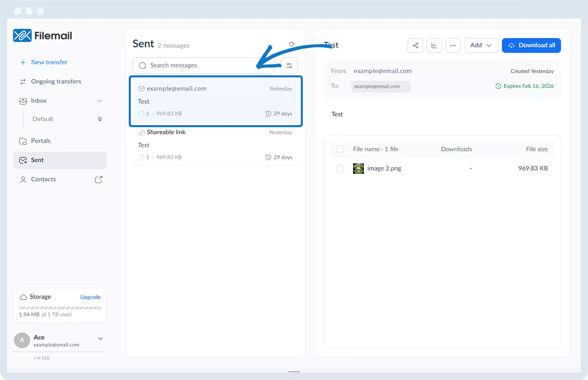Click the refresh icon beside Sent heading

click(291, 44)
